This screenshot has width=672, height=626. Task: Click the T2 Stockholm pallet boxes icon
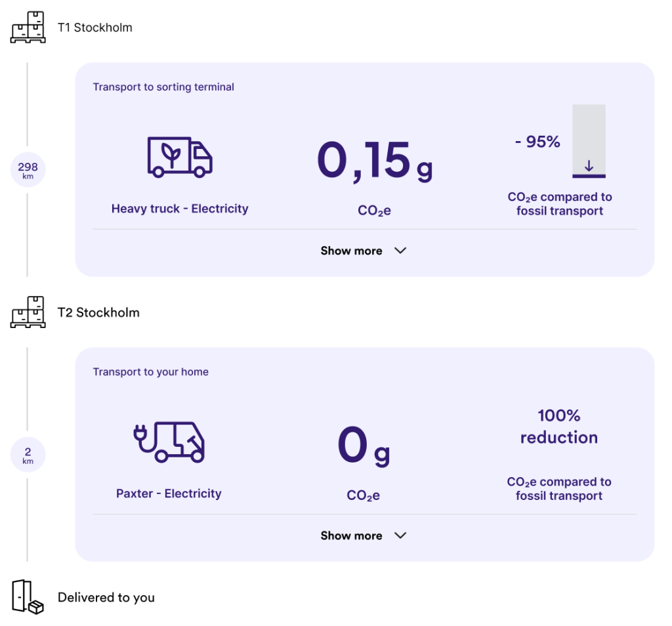[28, 312]
